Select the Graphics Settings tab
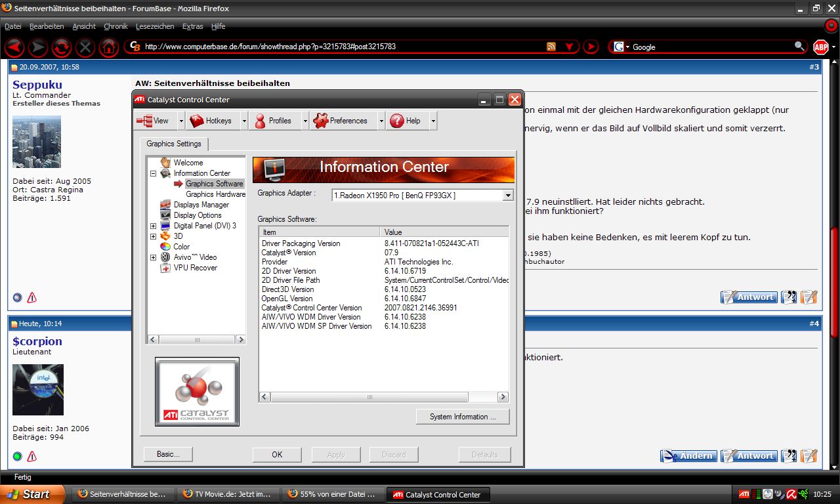This screenshot has width=840, height=504. click(174, 144)
